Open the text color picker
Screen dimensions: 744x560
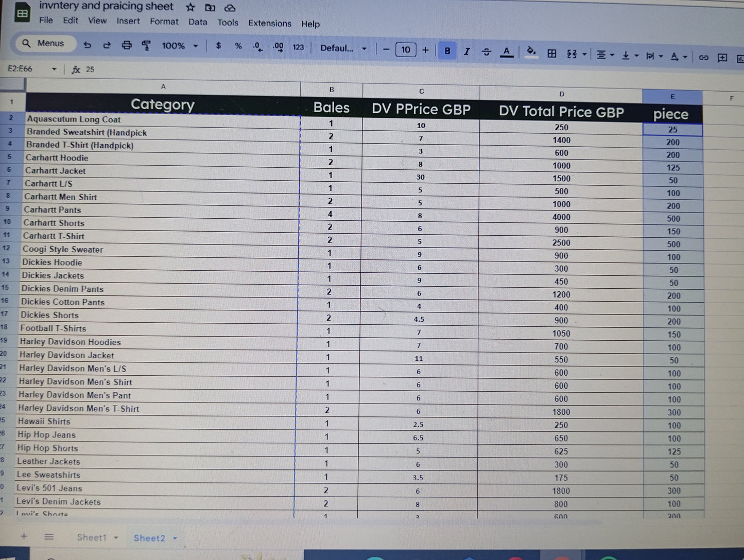click(x=507, y=52)
